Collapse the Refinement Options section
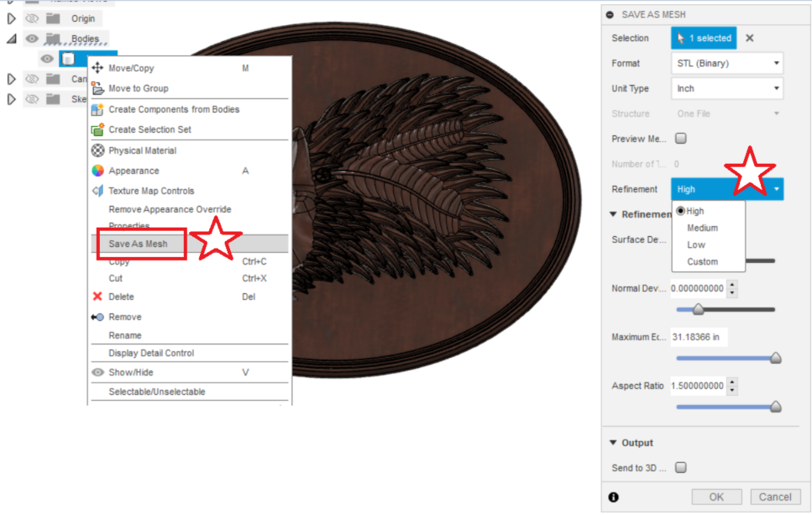Image resolution: width=812 pixels, height=515 pixels. coord(613,214)
